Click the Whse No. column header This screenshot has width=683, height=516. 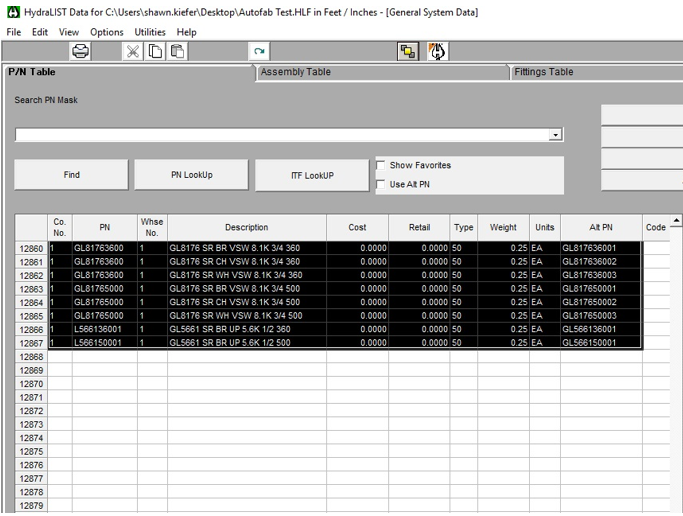pyautogui.click(x=152, y=227)
